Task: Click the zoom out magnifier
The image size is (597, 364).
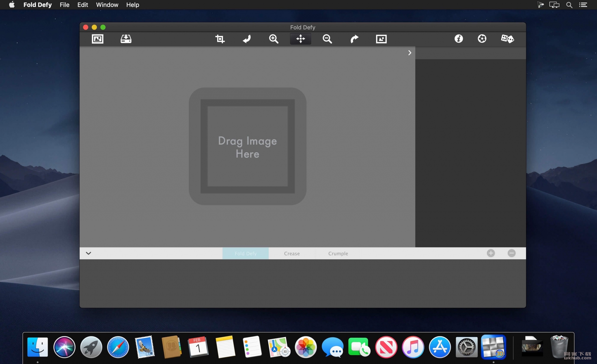Action: (x=327, y=39)
